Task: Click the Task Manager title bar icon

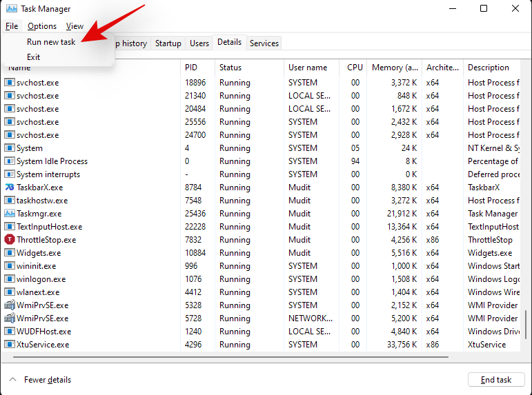Action: pyautogui.click(x=10, y=9)
